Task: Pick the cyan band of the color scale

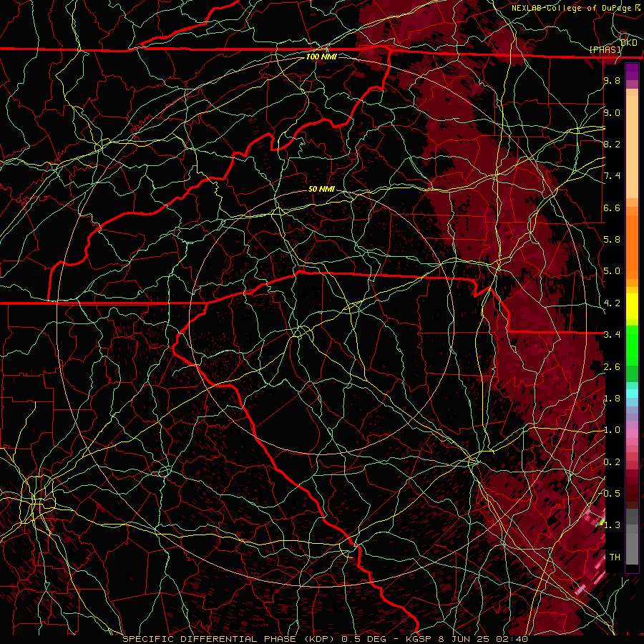Action: [x=632, y=394]
